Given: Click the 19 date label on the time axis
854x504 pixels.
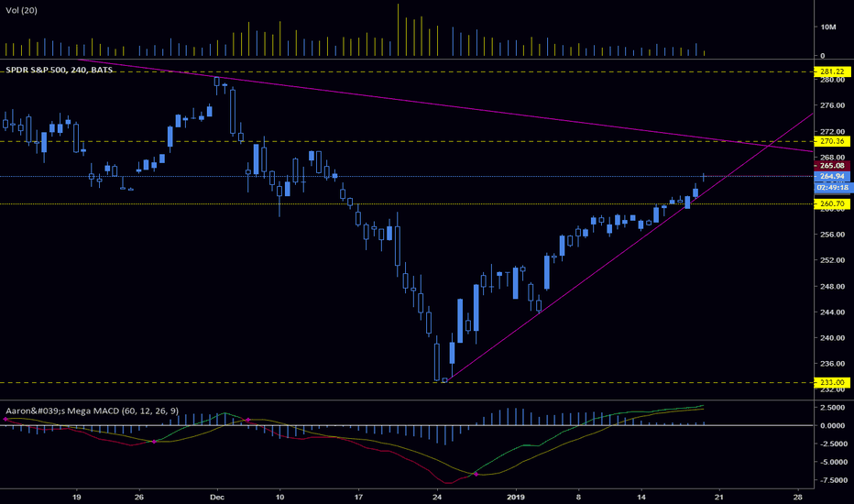Looking at the screenshot, I should (x=76, y=497).
